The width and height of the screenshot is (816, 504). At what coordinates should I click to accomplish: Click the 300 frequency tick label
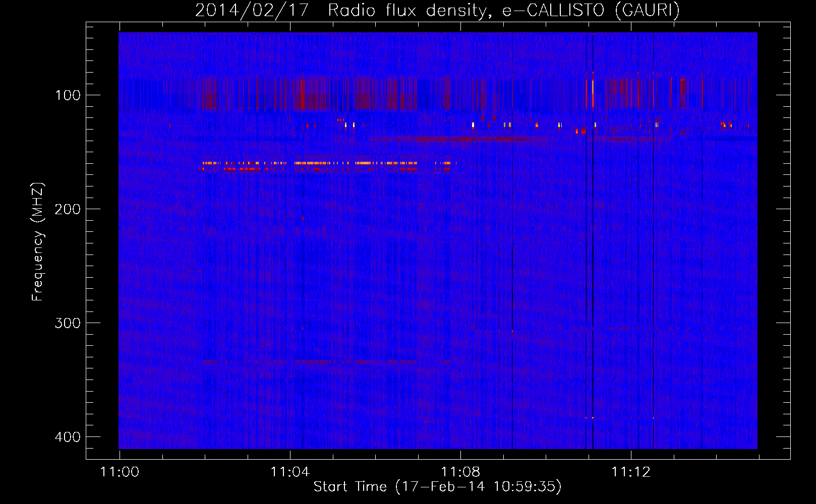68,323
